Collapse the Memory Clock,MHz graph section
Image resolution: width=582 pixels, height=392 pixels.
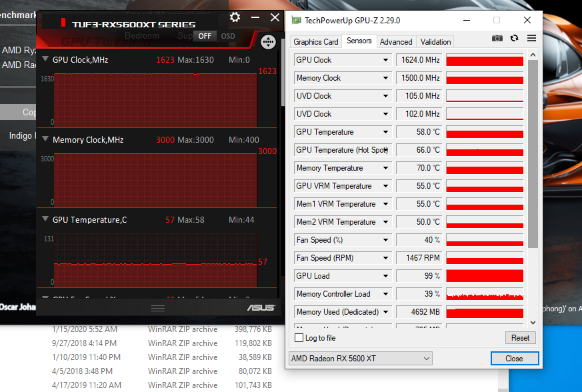coord(45,139)
